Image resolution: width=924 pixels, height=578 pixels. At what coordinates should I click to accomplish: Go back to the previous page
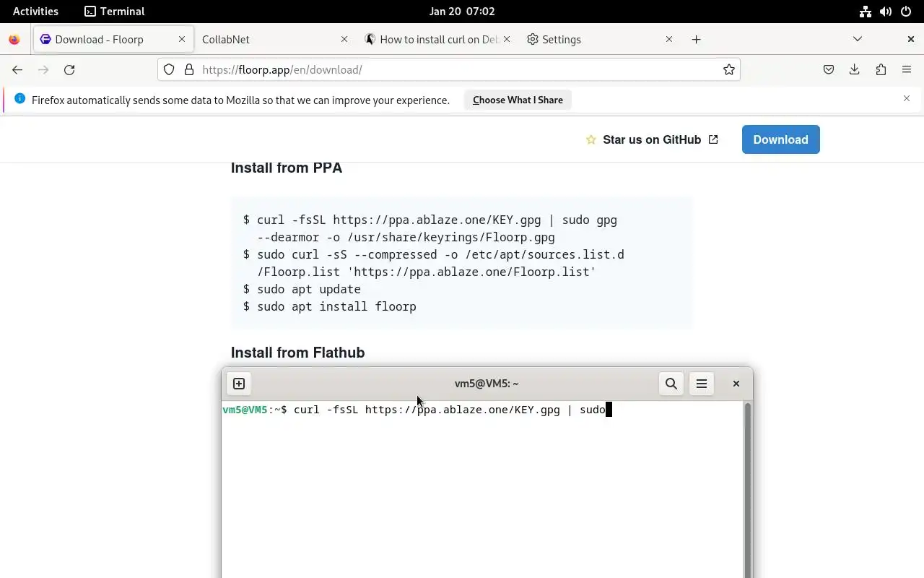point(17,69)
